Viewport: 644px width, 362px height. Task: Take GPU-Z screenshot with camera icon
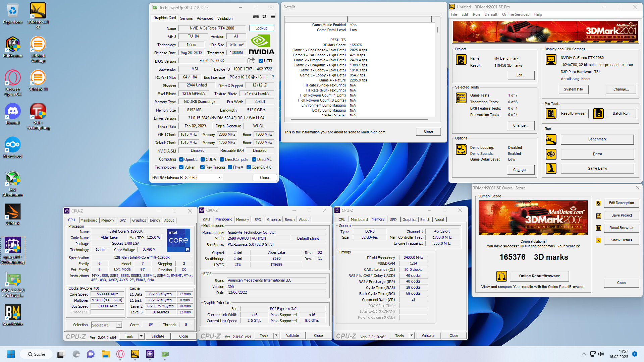(256, 16)
